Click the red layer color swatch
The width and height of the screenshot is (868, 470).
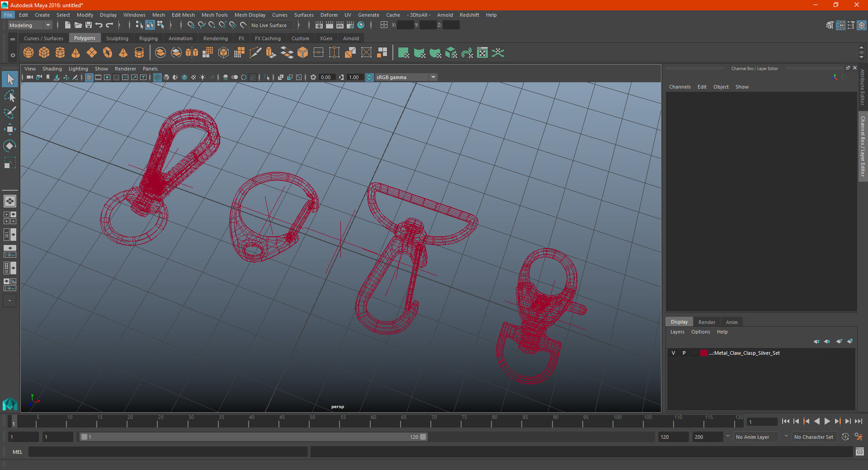pos(704,353)
